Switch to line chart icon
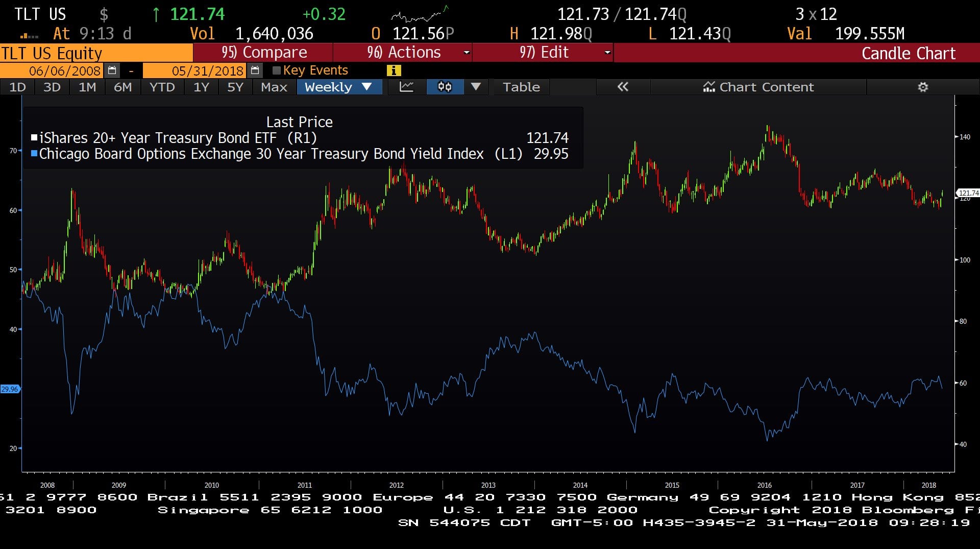The width and height of the screenshot is (980, 549). point(406,87)
